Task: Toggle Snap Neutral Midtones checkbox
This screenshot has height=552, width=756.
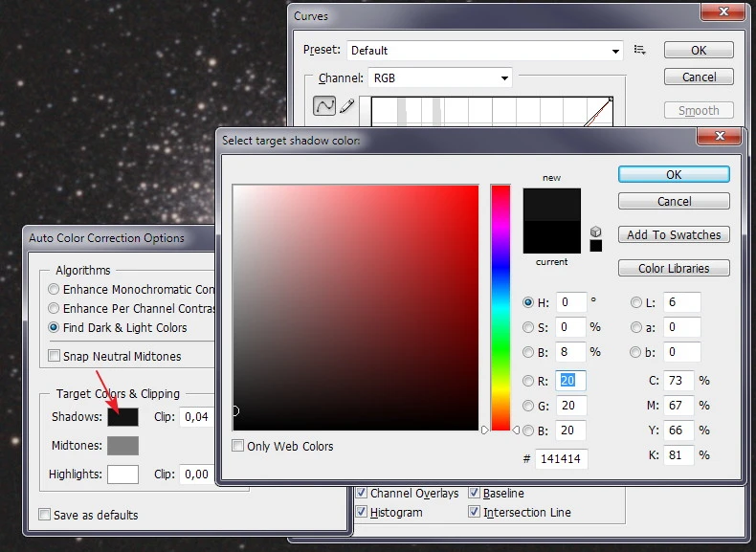Action: coord(55,356)
